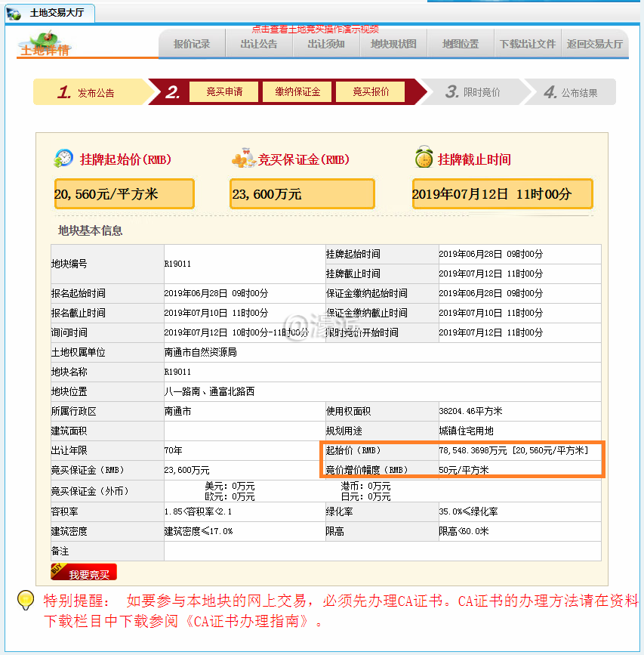Click step 3 限时竞价 in progress bar
The height and width of the screenshot is (655, 644).
(473, 92)
